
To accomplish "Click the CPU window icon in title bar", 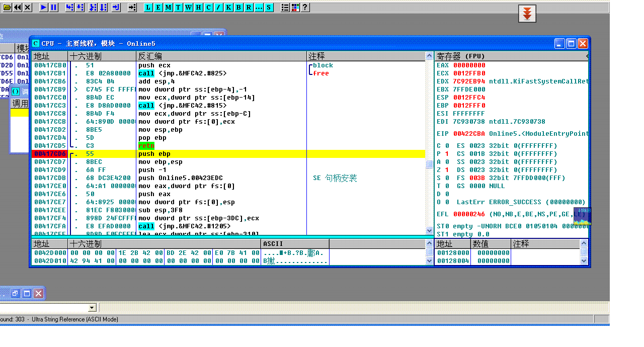I will pyautogui.click(x=36, y=44).
